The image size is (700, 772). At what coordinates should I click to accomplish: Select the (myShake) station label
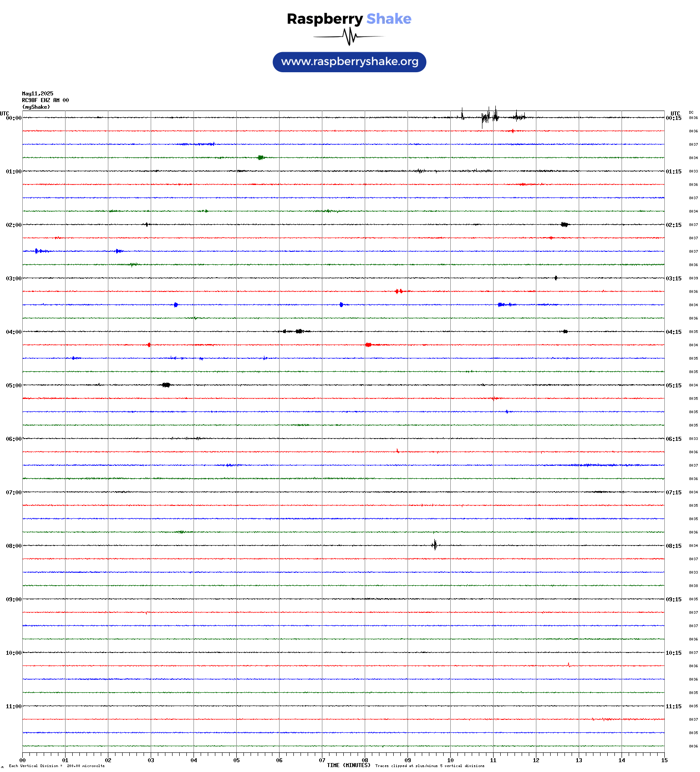36,107
